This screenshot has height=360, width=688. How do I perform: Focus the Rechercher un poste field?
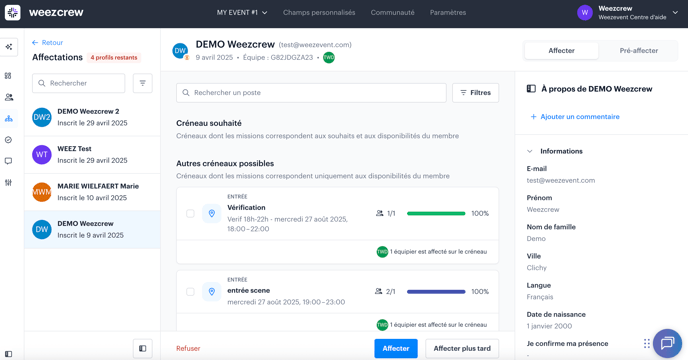[x=311, y=93]
